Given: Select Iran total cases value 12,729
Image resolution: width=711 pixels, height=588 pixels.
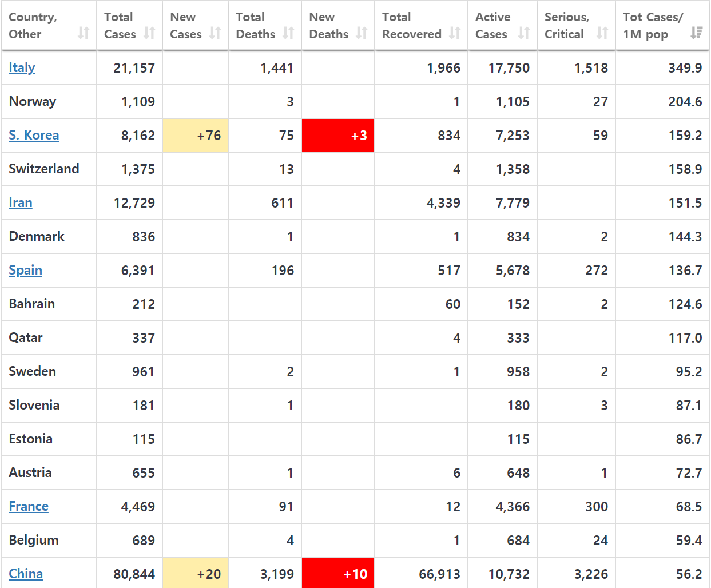Looking at the screenshot, I should click(134, 203).
